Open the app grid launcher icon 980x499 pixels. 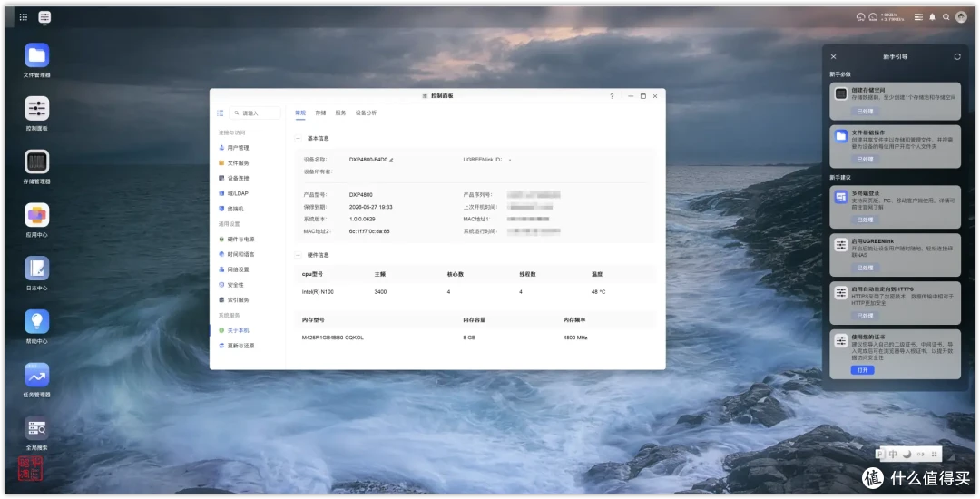point(23,17)
